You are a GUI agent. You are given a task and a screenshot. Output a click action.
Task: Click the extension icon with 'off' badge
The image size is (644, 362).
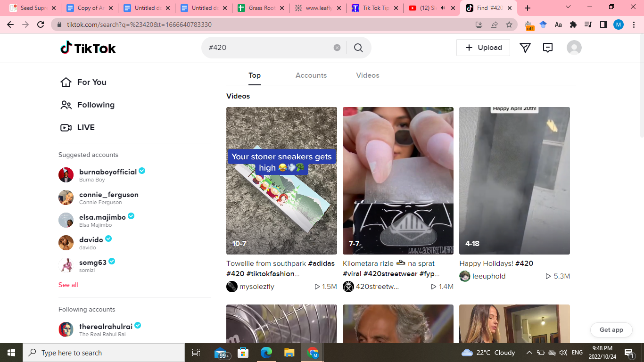pos(529,25)
